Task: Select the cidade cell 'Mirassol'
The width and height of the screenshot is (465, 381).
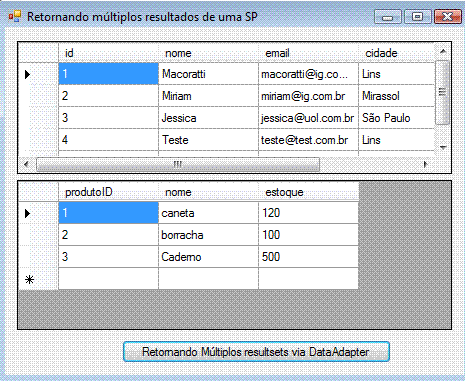Action: click(x=397, y=96)
